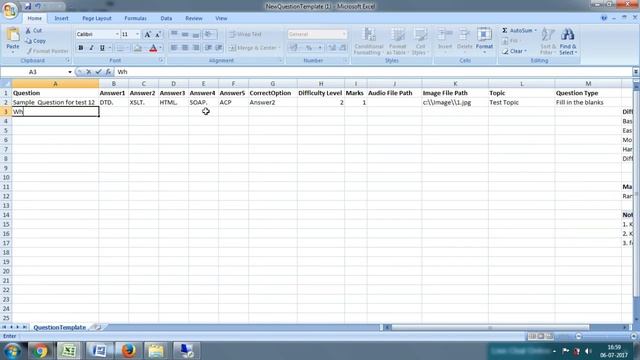
Task: Open the Page Layout tab
Action: click(x=97, y=18)
